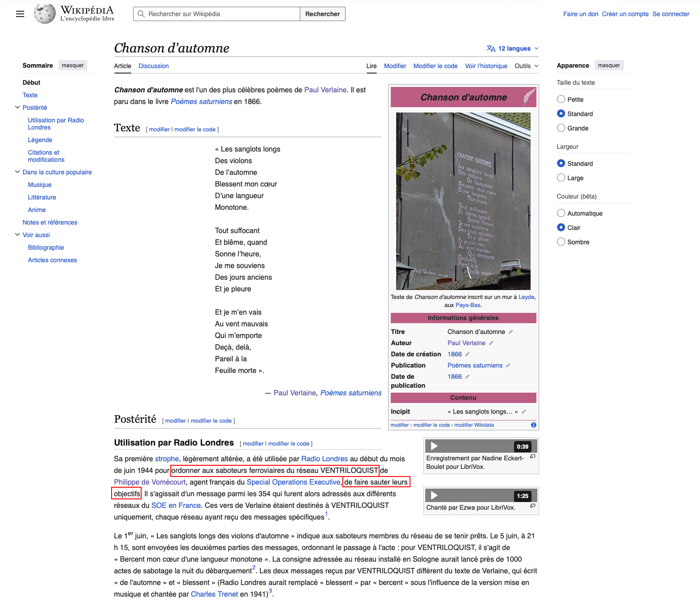Click the infobox information icon
This screenshot has width=700, height=602.
click(x=534, y=425)
